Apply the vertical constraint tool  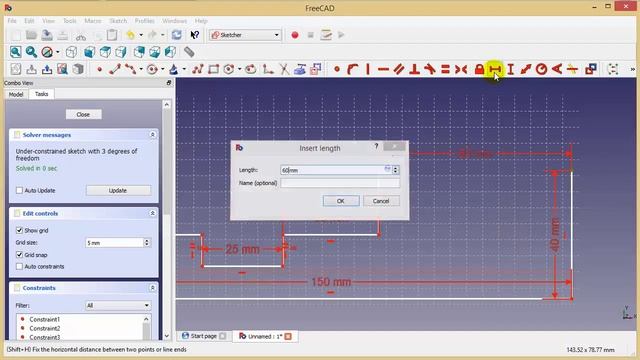coord(368,69)
